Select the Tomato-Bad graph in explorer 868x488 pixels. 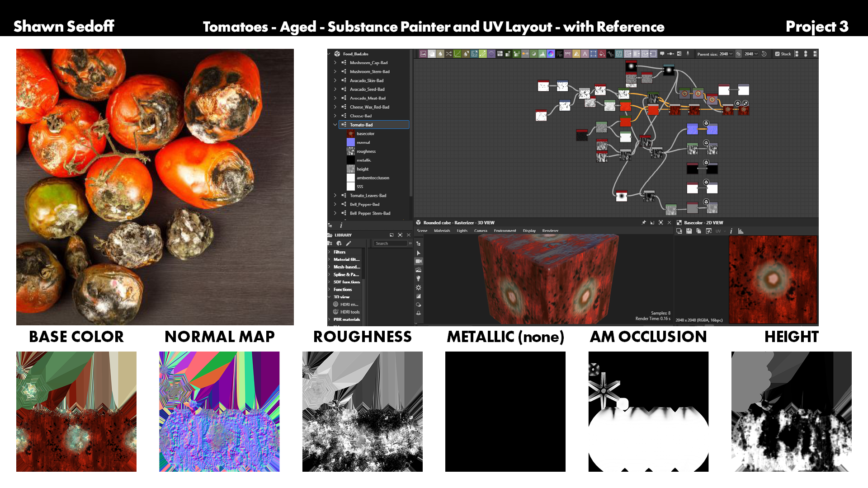pos(374,125)
